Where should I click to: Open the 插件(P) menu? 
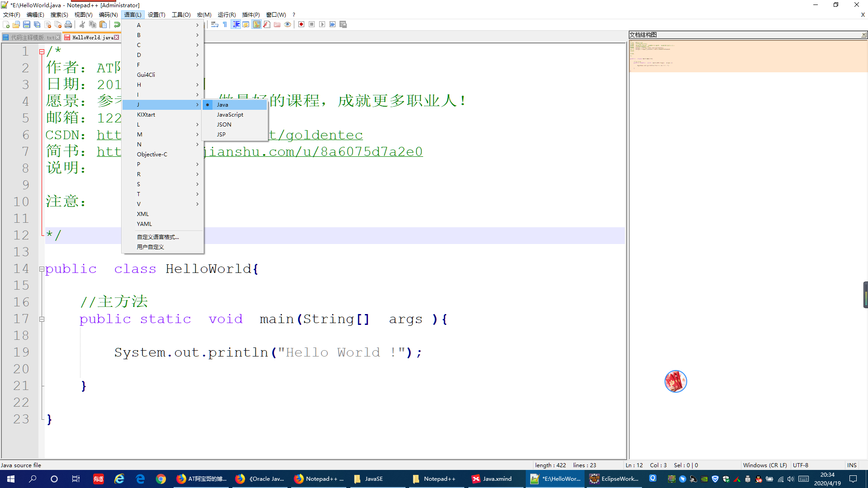coord(251,15)
